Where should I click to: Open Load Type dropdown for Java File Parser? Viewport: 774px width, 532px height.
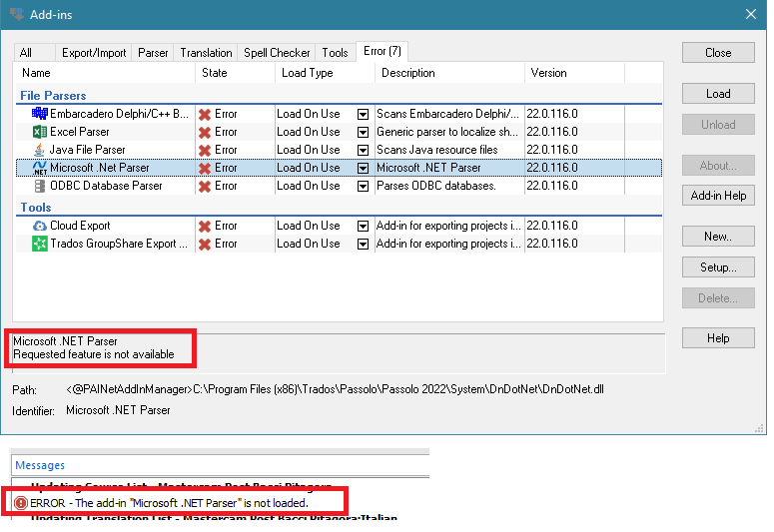[363, 150]
